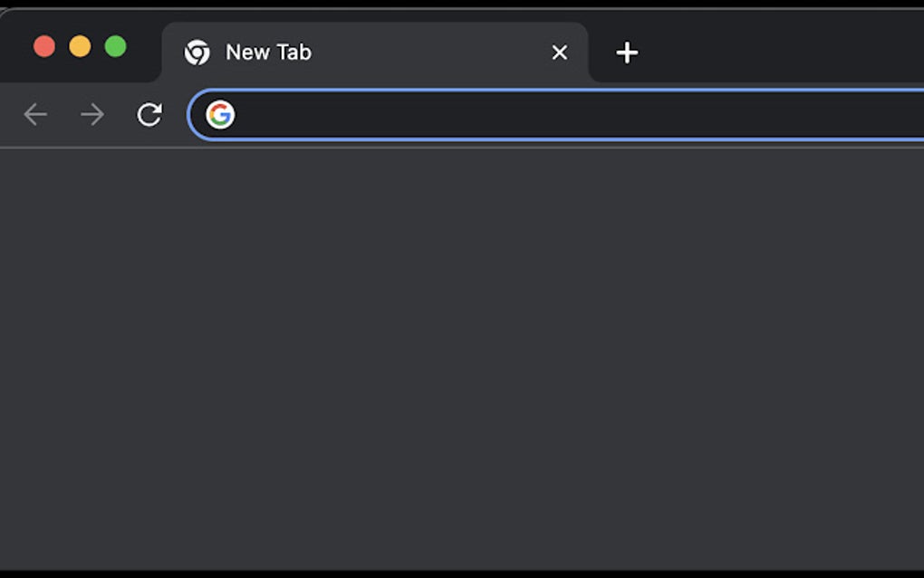
Task: Click the Chrome favicon on the New Tab
Action: click(x=198, y=52)
